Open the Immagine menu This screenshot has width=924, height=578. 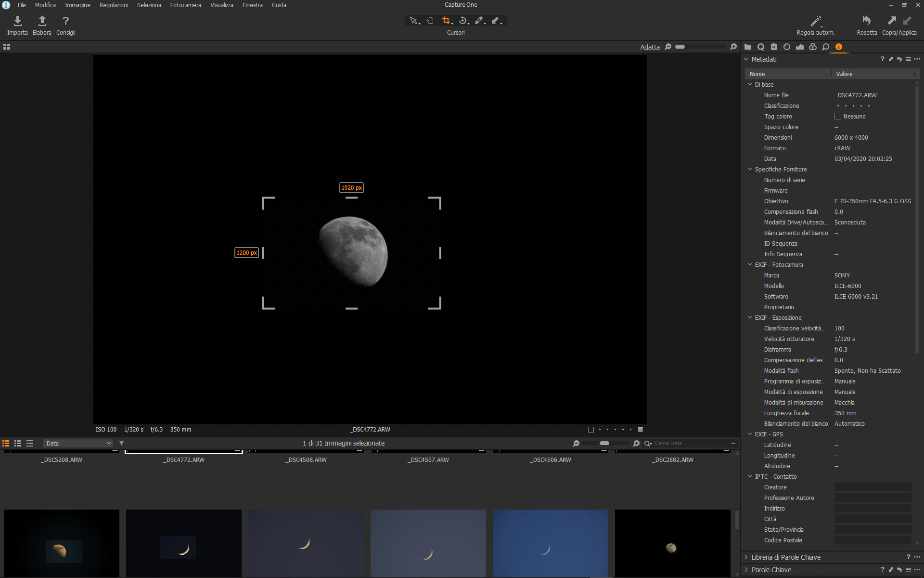[77, 5]
